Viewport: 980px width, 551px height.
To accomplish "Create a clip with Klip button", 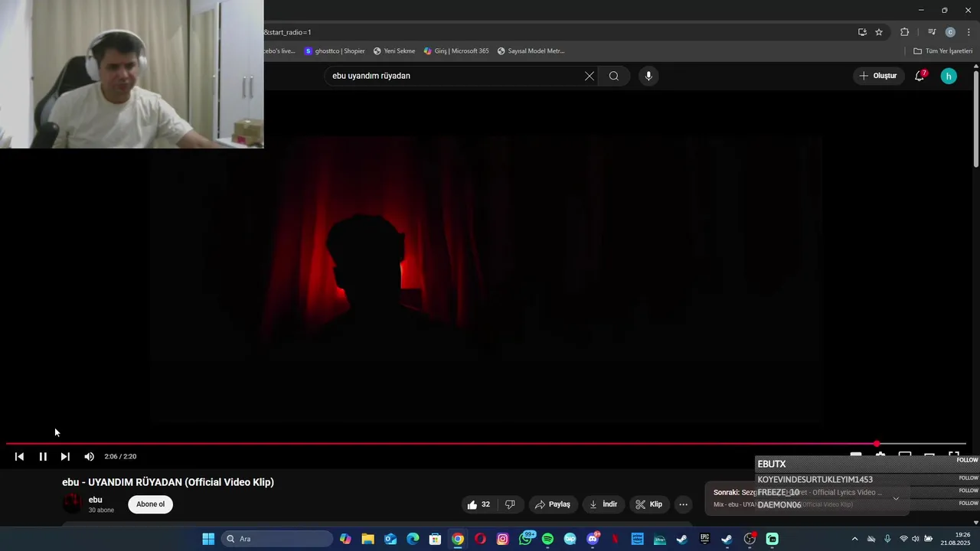I will click(x=649, y=504).
